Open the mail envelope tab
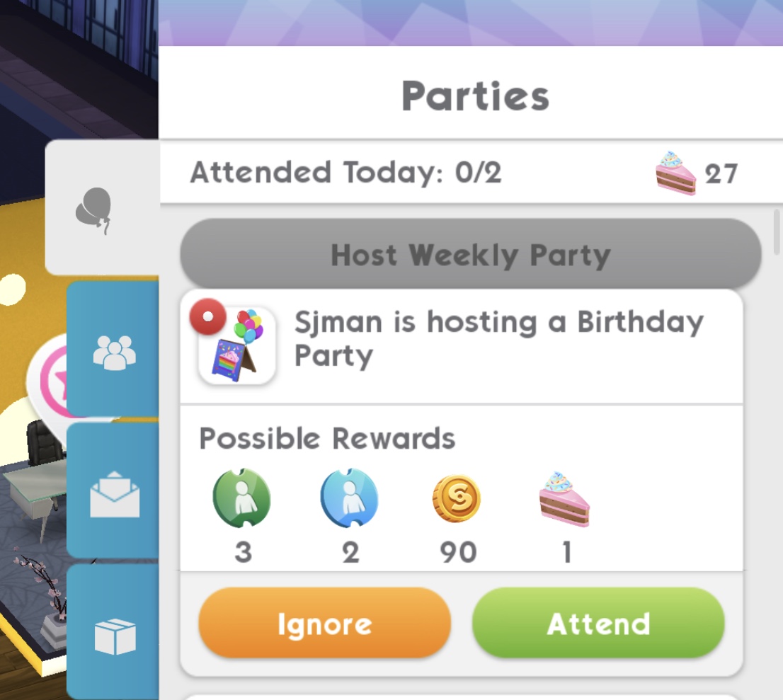Screen dimensions: 783x700 point(114,493)
